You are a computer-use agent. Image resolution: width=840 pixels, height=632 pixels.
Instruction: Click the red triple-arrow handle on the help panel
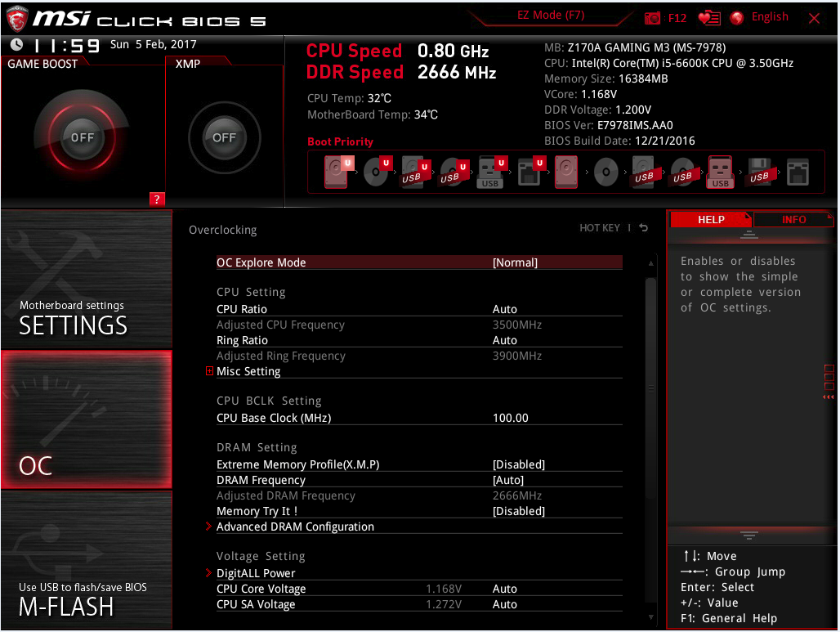pos(829,397)
